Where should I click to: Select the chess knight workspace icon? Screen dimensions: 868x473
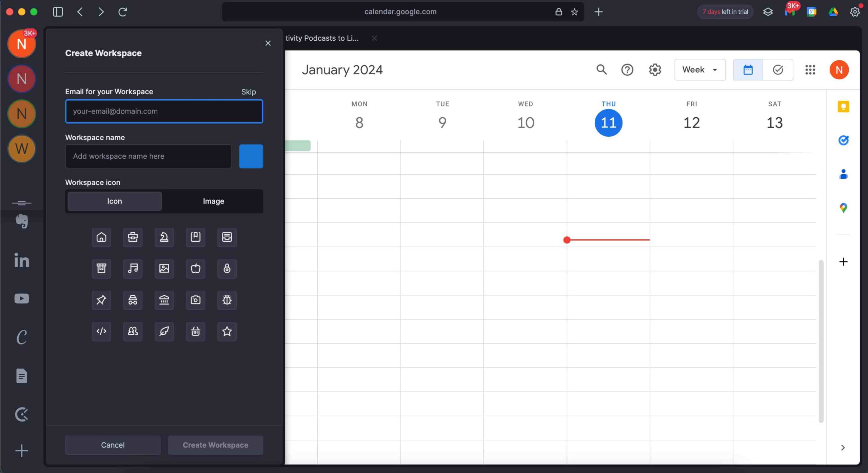click(163, 237)
